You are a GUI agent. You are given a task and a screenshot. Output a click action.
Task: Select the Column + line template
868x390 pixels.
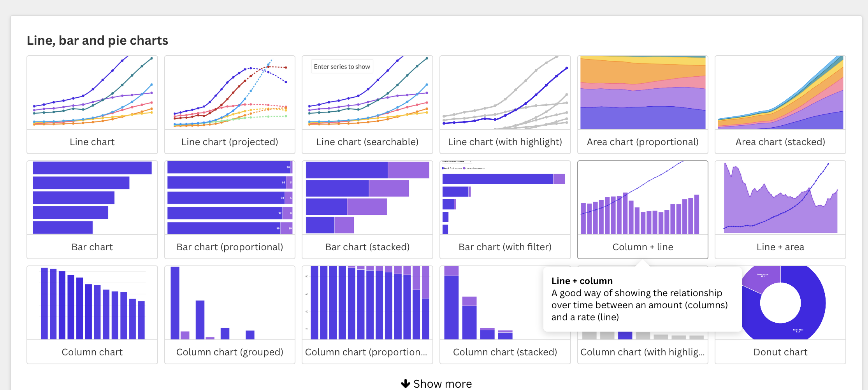(x=643, y=209)
